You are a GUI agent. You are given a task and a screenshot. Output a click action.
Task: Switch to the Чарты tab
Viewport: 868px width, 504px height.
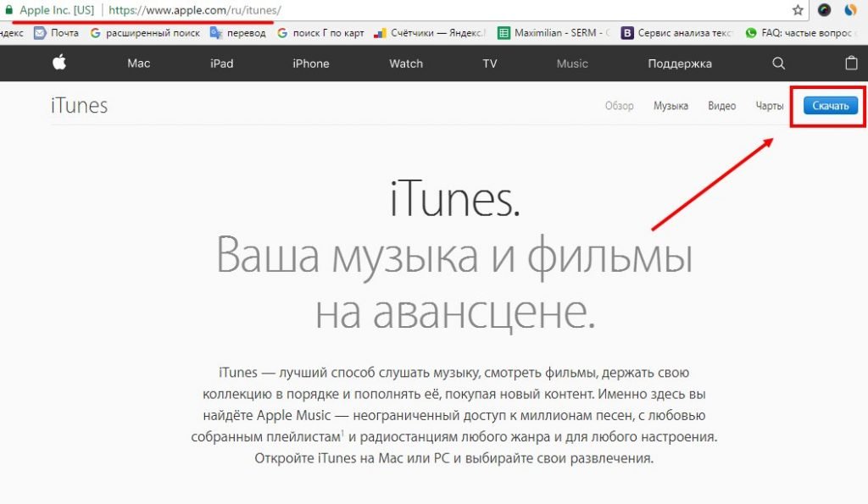(770, 106)
